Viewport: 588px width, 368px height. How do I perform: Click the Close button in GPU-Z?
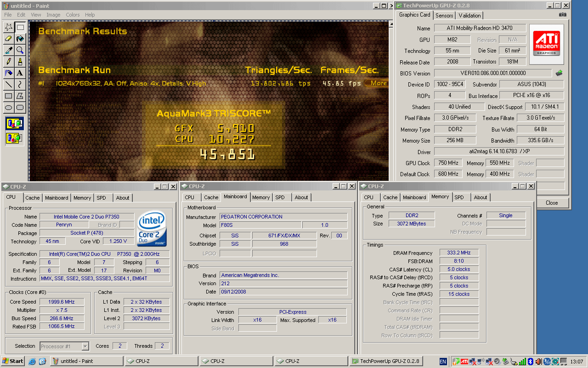point(552,203)
